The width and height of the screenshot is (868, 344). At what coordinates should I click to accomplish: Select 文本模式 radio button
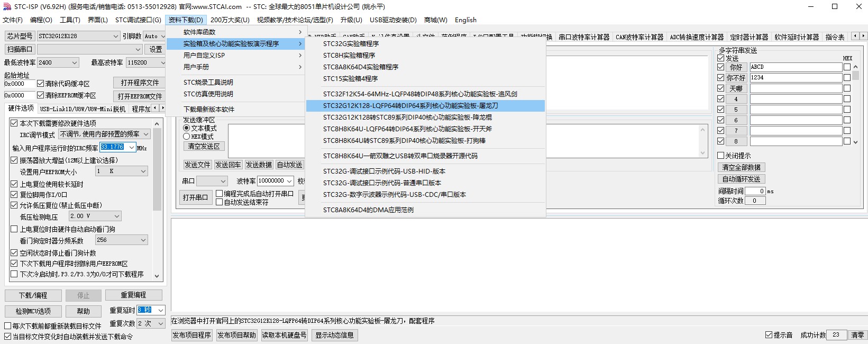(x=186, y=128)
